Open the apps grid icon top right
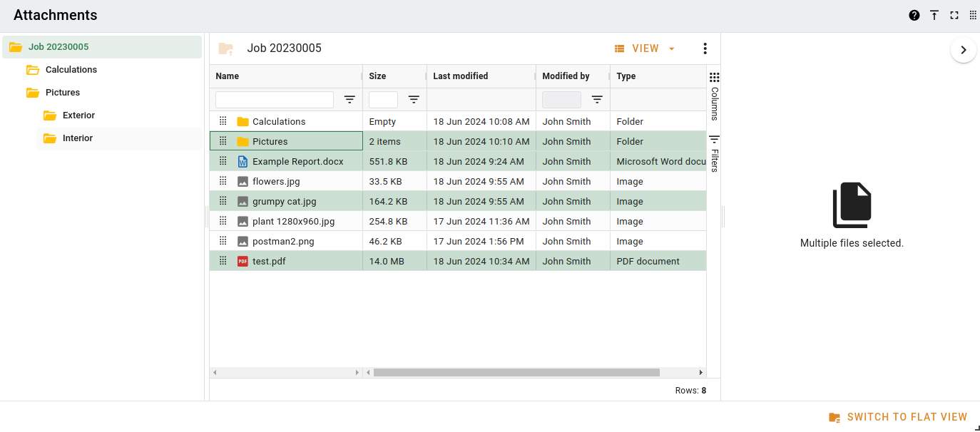Screen dimensions: 980x432 (x=973, y=14)
